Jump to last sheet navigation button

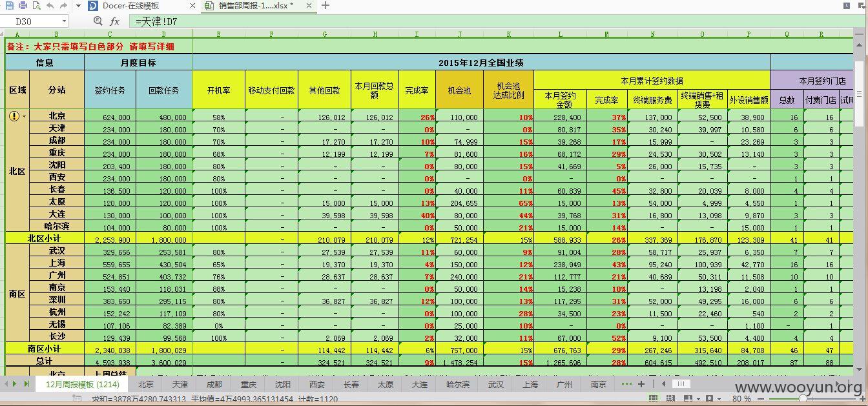27,384
